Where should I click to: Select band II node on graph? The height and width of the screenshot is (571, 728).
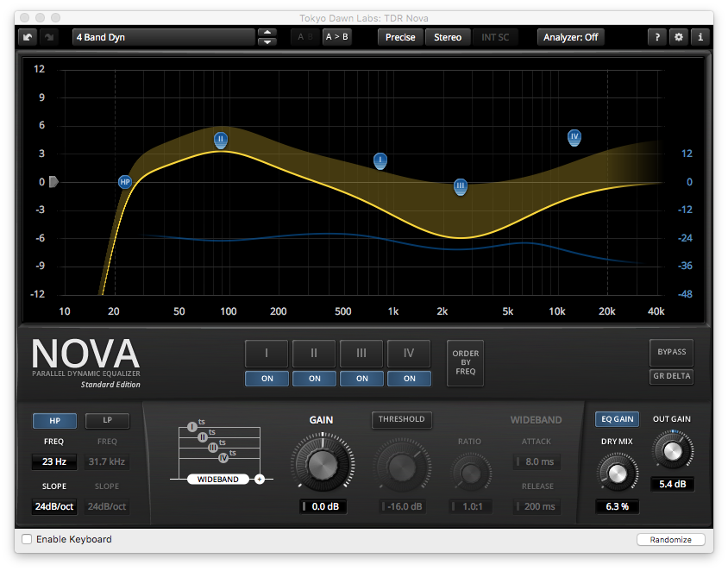click(x=221, y=140)
